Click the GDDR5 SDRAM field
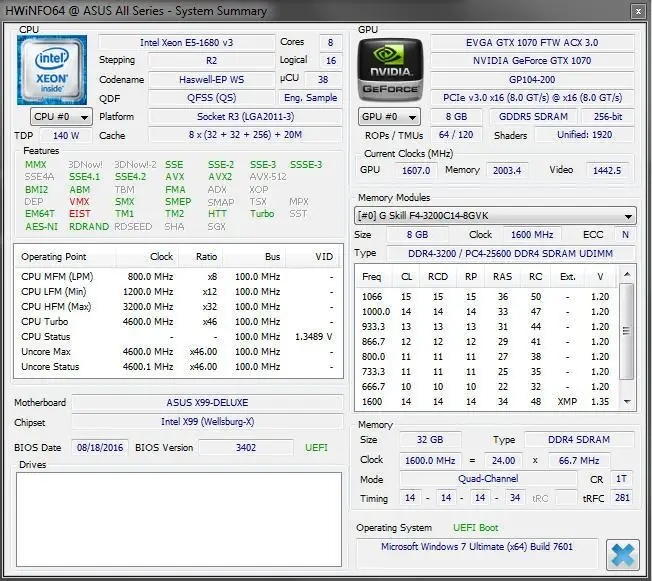 pos(533,116)
